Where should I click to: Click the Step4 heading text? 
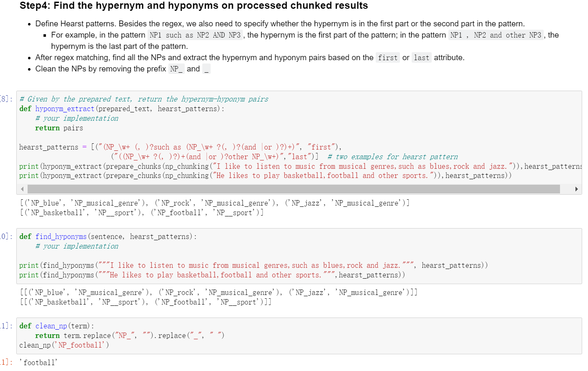tap(187, 6)
